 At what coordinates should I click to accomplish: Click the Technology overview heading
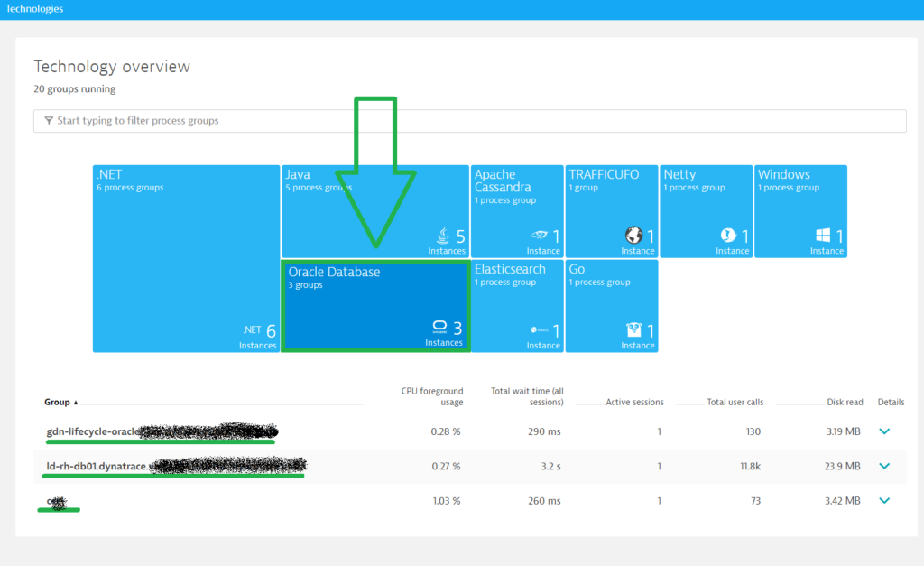(x=112, y=67)
